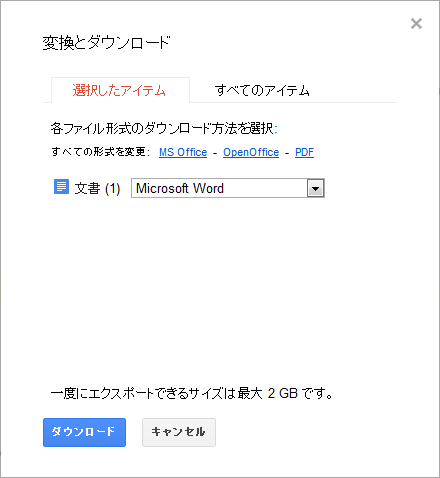Click the 変換とダウンロード dialog title

(106, 43)
